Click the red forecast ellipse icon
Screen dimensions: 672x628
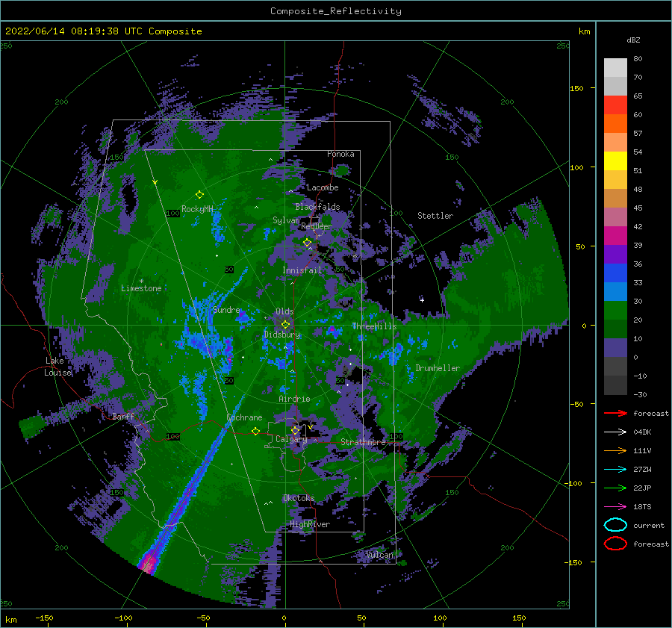[x=615, y=544]
